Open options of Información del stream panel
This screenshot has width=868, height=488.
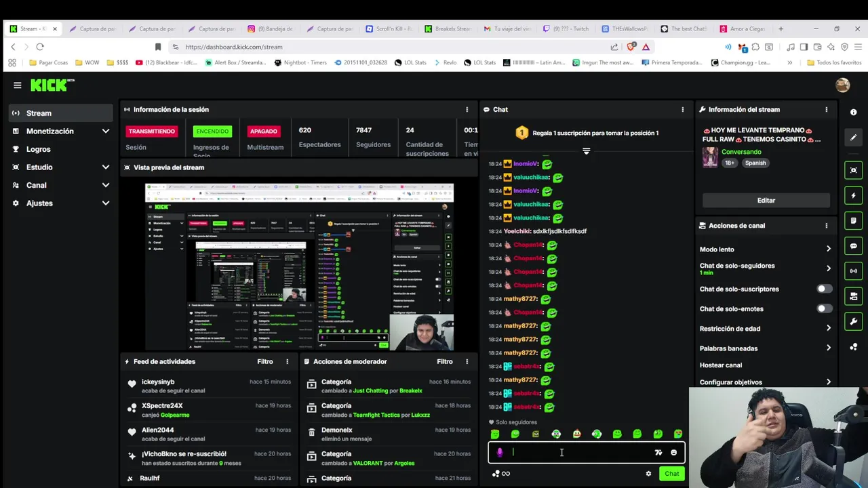(x=826, y=109)
